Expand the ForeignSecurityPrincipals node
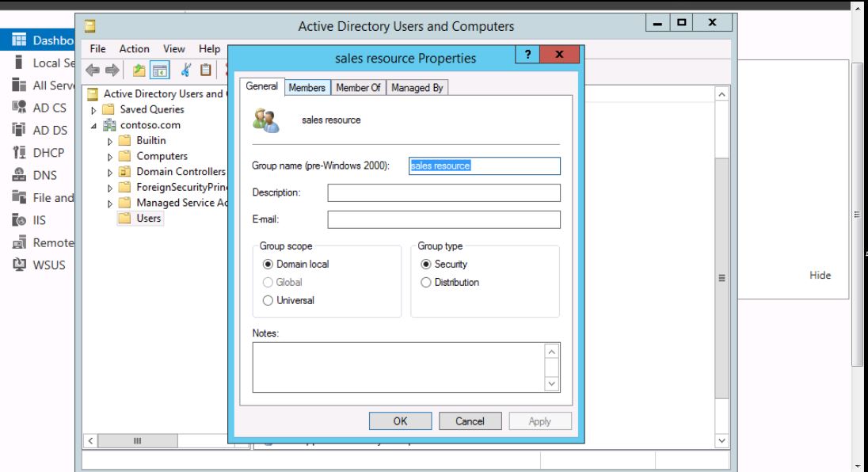The height and width of the screenshot is (472, 868). 109,188
